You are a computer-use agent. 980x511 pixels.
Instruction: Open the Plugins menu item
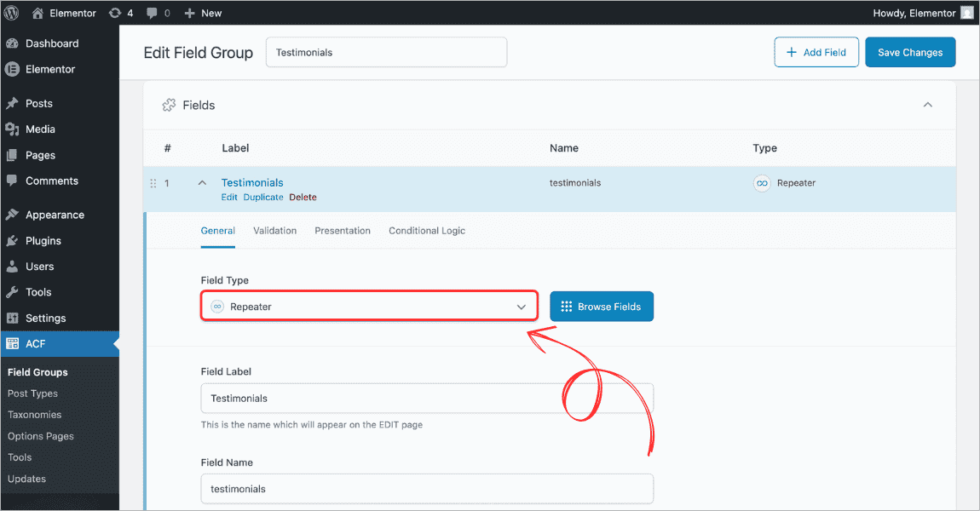point(60,240)
